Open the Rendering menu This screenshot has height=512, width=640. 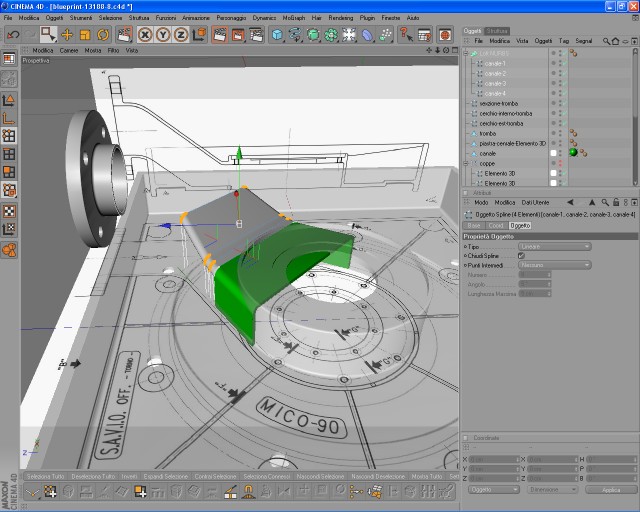coord(341,18)
